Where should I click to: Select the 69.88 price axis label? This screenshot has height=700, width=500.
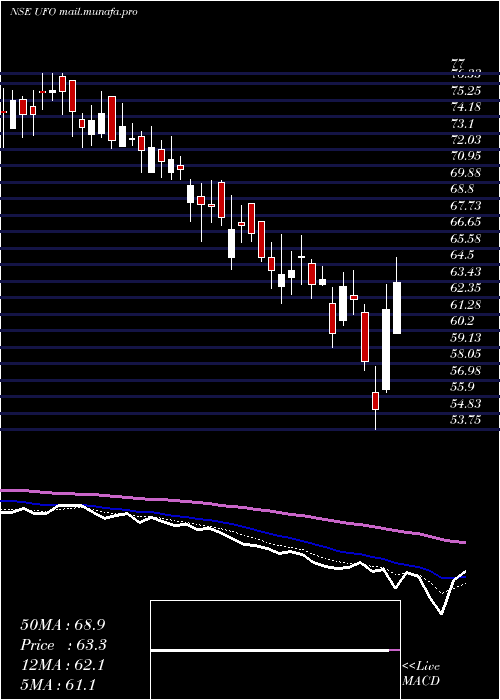466,173
